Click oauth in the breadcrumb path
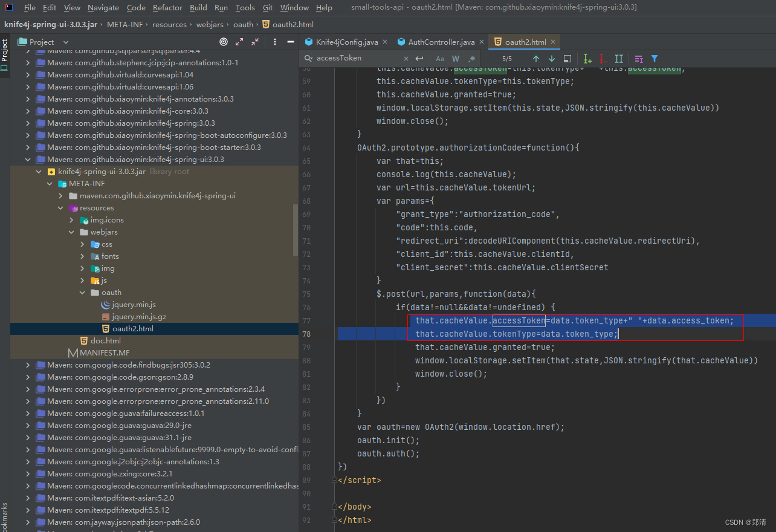Viewport: 776px width, 532px height. (x=244, y=25)
